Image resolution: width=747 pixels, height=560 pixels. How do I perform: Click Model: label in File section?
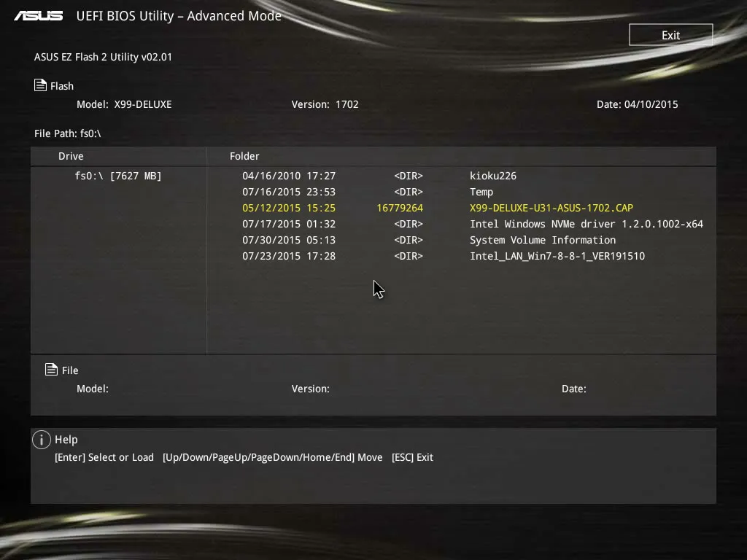[93, 389]
